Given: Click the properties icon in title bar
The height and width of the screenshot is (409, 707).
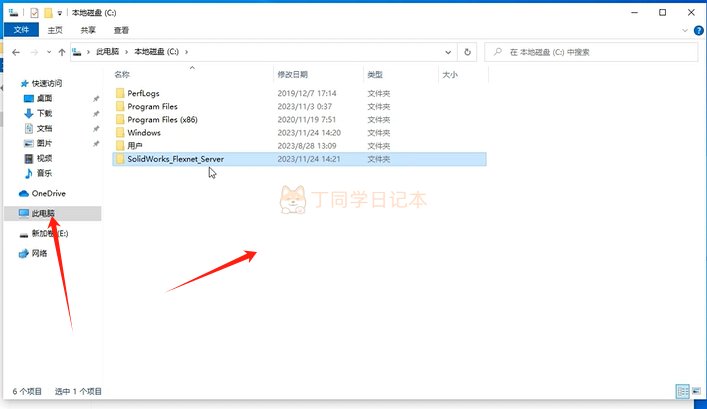Looking at the screenshot, I should 34,13.
